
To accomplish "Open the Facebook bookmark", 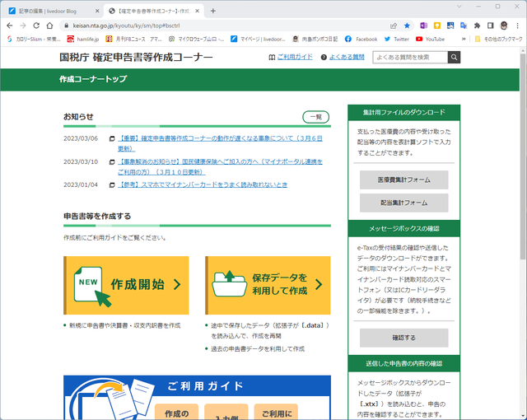I will [361, 40].
